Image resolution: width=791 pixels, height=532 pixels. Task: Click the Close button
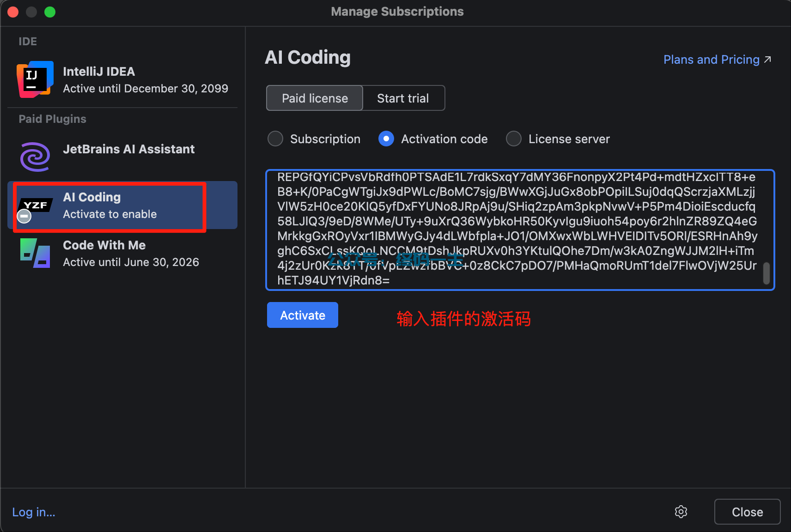pos(747,512)
